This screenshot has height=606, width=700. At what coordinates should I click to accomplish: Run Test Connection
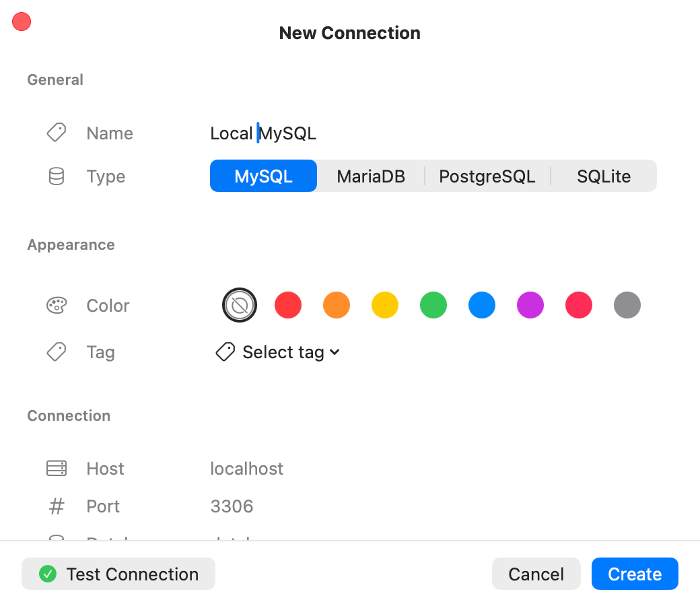tap(118, 574)
